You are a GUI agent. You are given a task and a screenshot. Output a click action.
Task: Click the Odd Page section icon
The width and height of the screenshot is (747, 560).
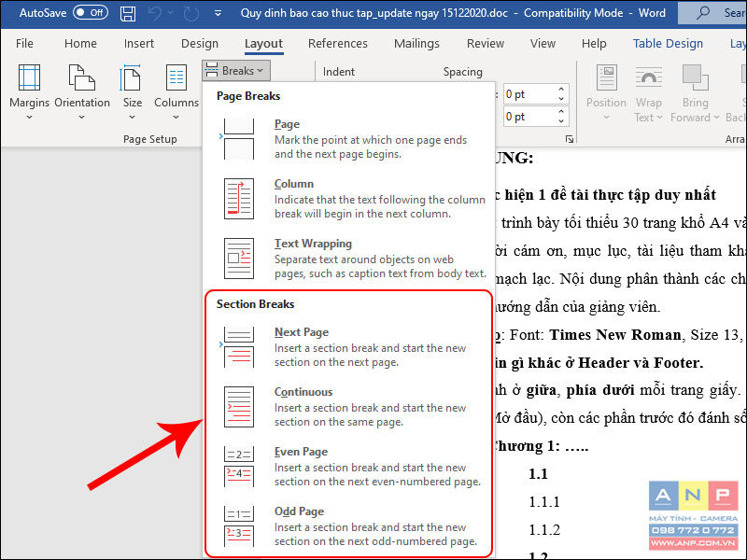point(239,526)
